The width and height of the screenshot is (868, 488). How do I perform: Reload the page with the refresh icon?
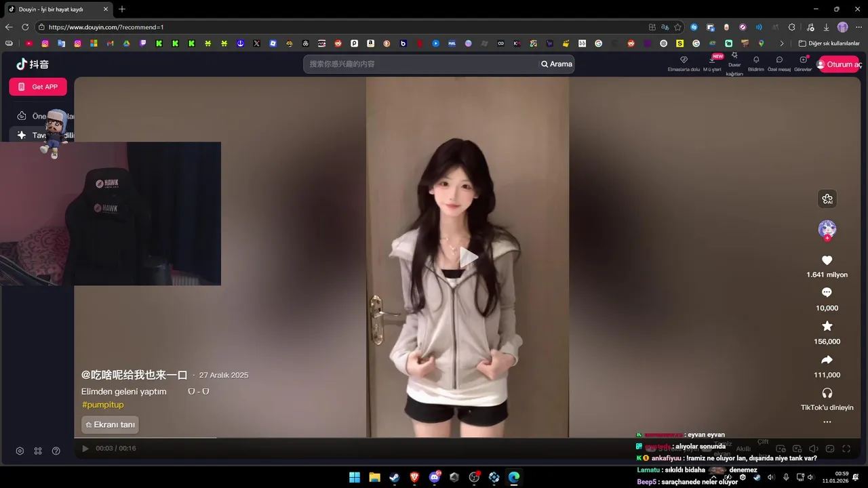coord(25,27)
